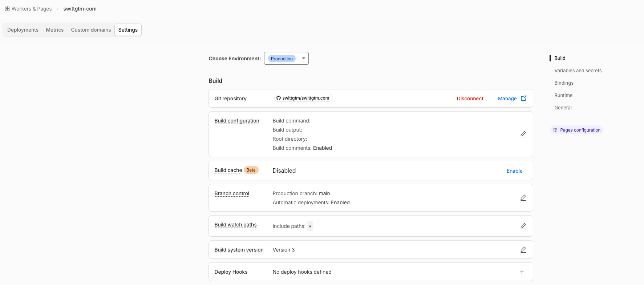
Task: Jump to Variables and secrets section
Action: coord(578,71)
